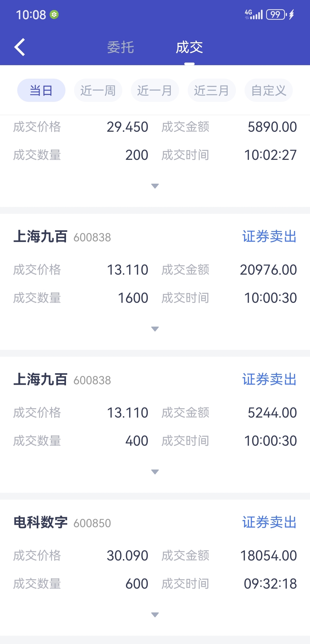Image resolution: width=310 pixels, height=644 pixels.
Task: Expand the 电科数字 trade details arrow
Action: pos(155,615)
